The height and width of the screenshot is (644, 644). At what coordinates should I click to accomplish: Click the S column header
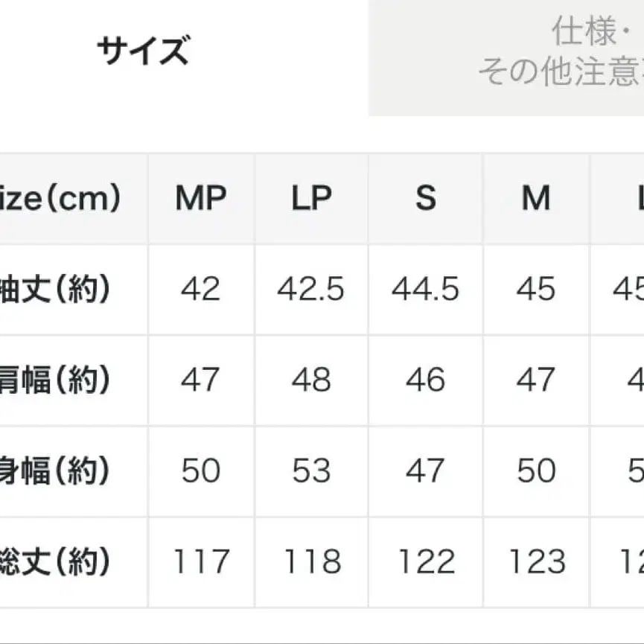coord(424,199)
